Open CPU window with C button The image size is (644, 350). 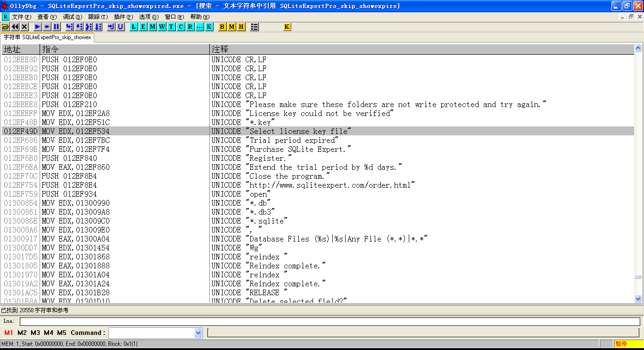(181, 27)
